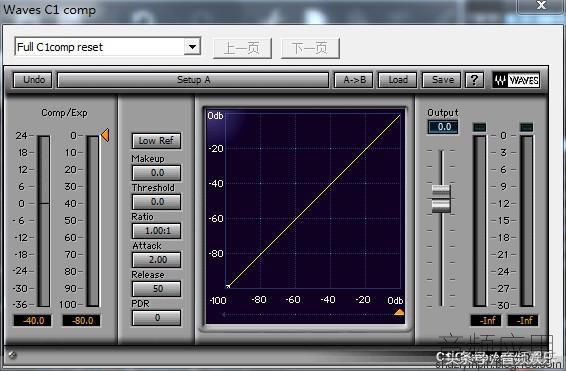The image size is (566, 371).
Task: Click the right output clip indicator
Action: point(526,127)
